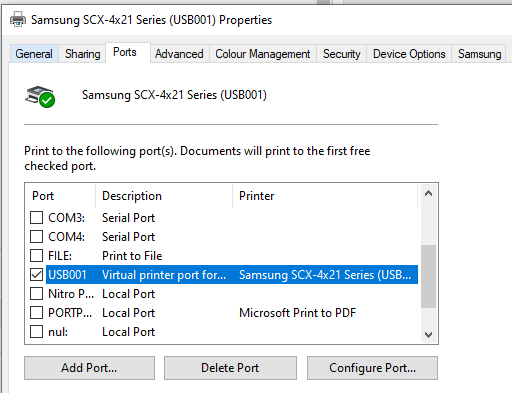Click the port list scrollbar thumb
512x393 pixels.
click(x=428, y=276)
